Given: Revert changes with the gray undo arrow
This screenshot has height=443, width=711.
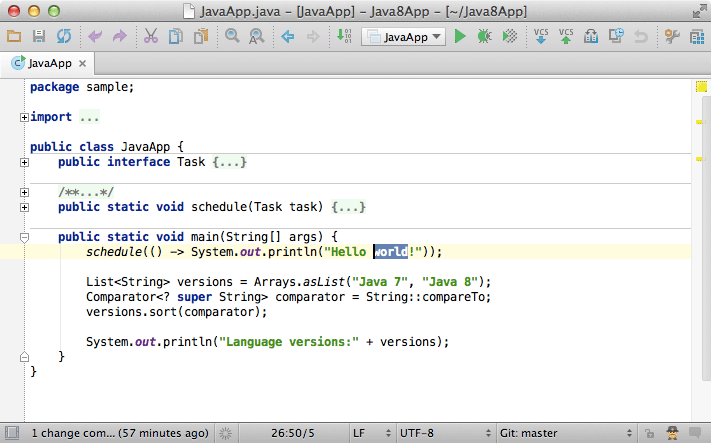Looking at the screenshot, I should 641,36.
